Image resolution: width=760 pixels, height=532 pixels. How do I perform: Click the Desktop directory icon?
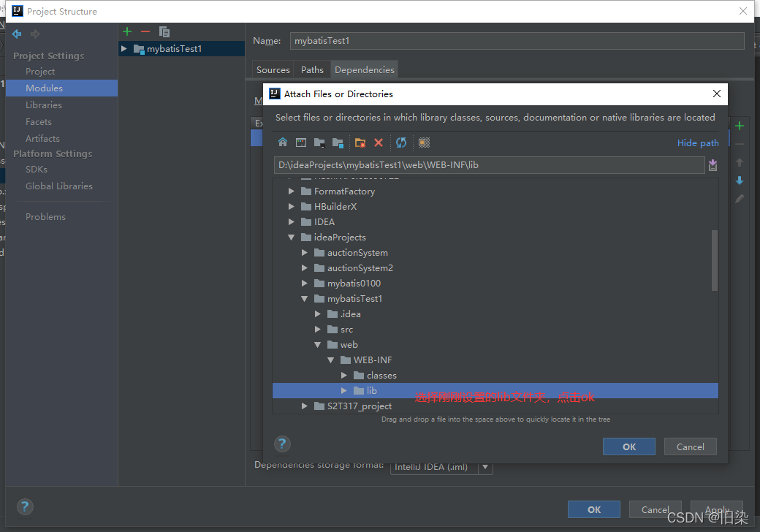click(x=301, y=142)
